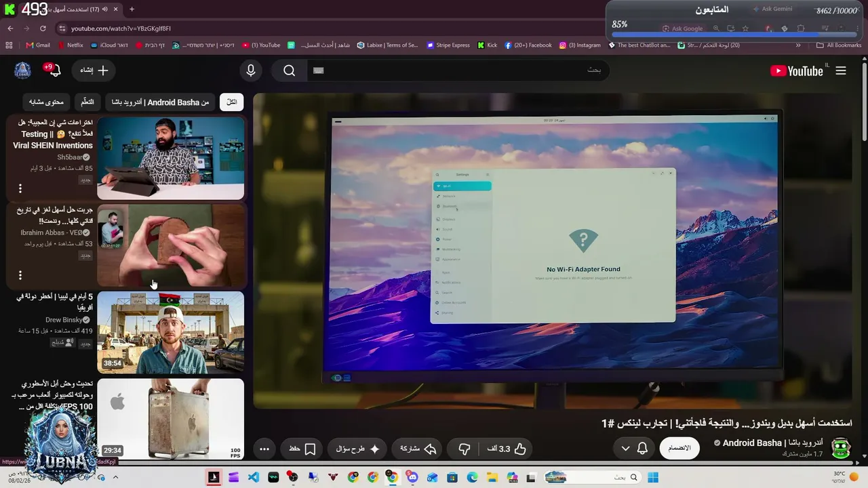
Task: Show more hidden bookmarks with chevron
Action: click(x=798, y=45)
